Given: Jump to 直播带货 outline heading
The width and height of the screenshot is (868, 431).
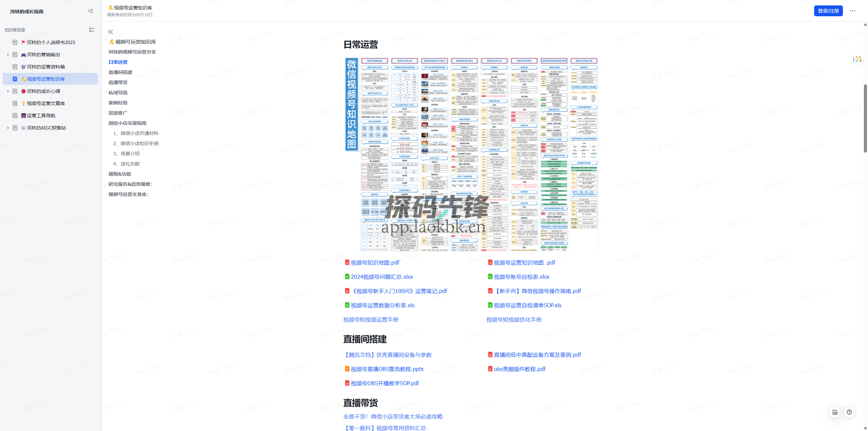Looking at the screenshot, I should click(118, 82).
